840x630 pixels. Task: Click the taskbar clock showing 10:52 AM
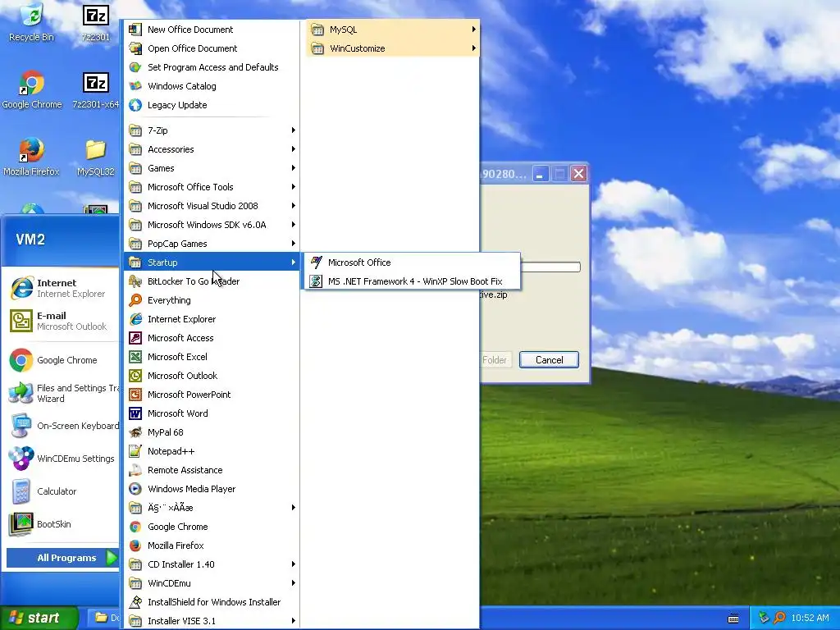[x=810, y=618]
